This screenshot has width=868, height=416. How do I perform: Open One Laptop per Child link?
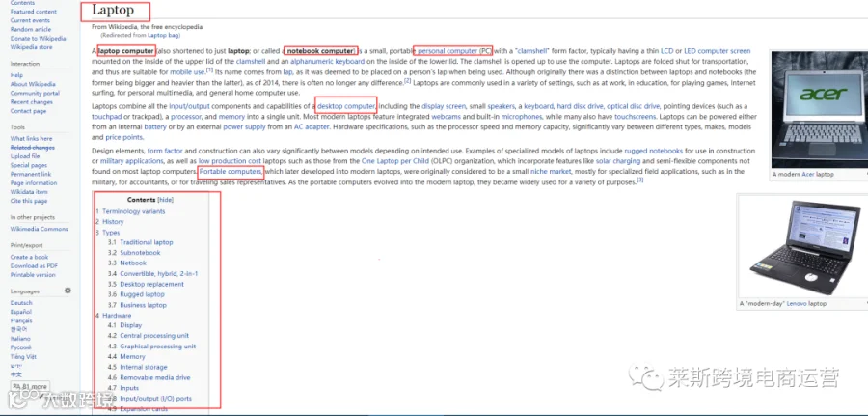(395, 161)
